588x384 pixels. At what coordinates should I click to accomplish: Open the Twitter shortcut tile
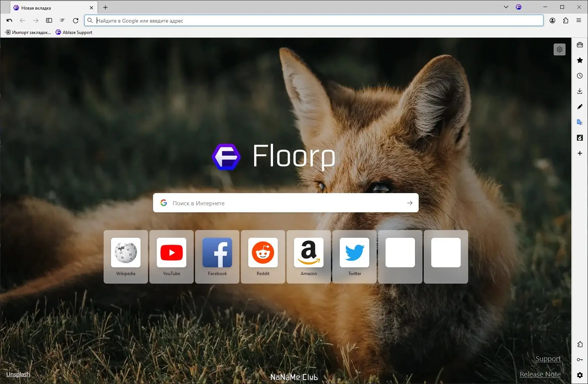(354, 257)
